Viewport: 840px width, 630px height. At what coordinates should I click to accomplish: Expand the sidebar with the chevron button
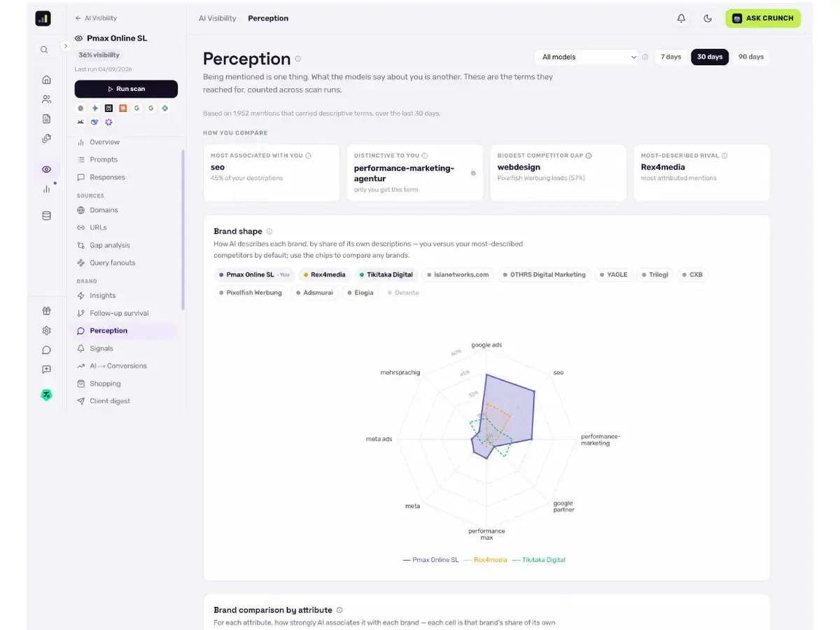[x=66, y=46]
